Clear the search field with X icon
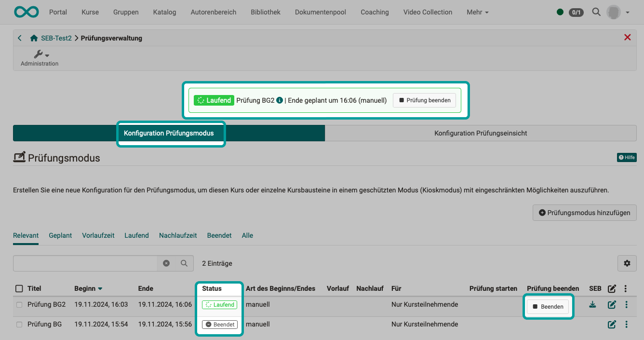The height and width of the screenshot is (340, 644). [x=166, y=263]
